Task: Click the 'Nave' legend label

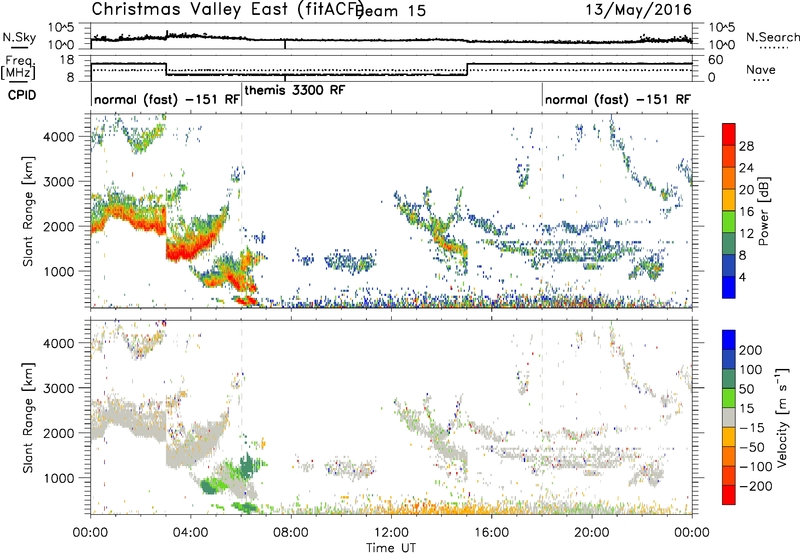Action: tap(761, 70)
